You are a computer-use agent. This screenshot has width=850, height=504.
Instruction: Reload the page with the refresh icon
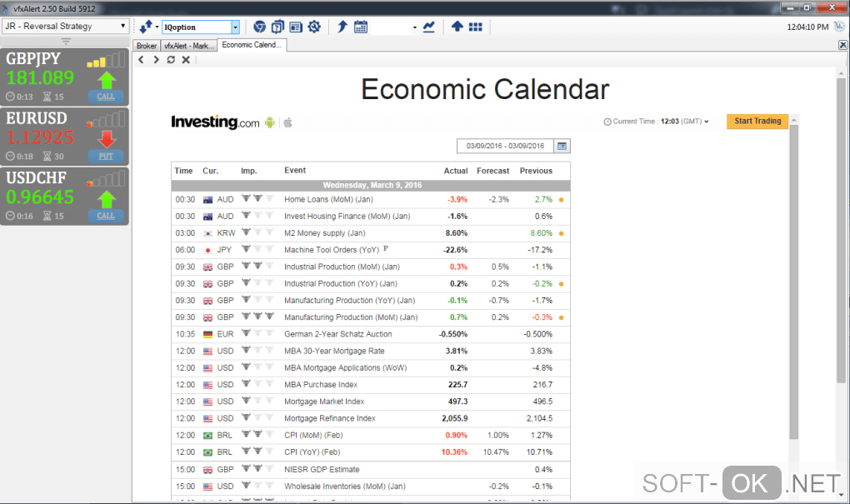[171, 60]
